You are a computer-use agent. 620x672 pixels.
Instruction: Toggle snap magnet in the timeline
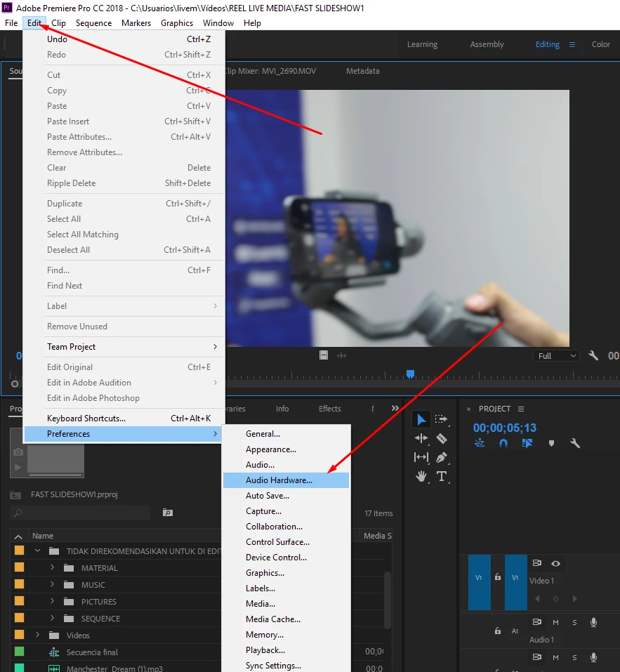pyautogui.click(x=503, y=443)
